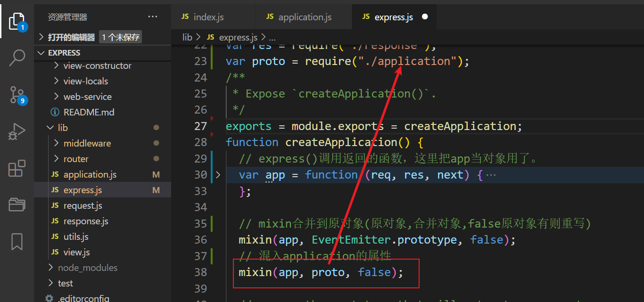Open Run and Debug view
The image size is (644, 302).
click(x=17, y=131)
